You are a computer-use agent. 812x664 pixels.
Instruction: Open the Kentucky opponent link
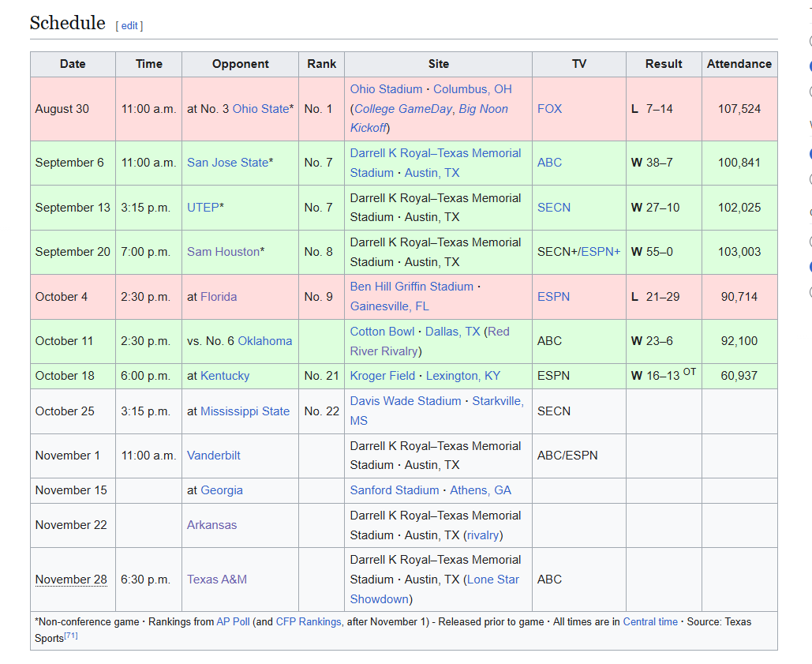click(225, 376)
